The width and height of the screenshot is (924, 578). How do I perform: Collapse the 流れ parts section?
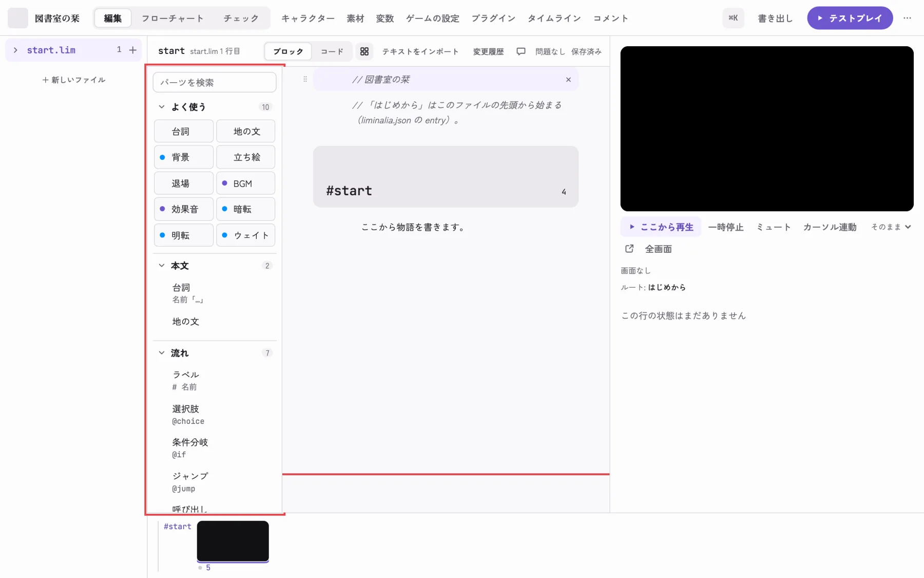162,353
